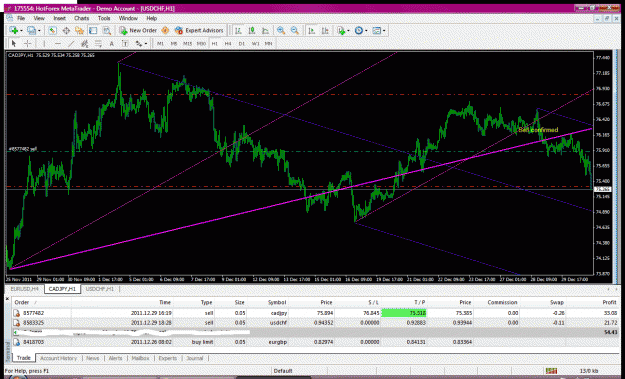Set timeframe to M15
Image resolution: width=625 pixels, height=379 pixels.
(x=187, y=43)
